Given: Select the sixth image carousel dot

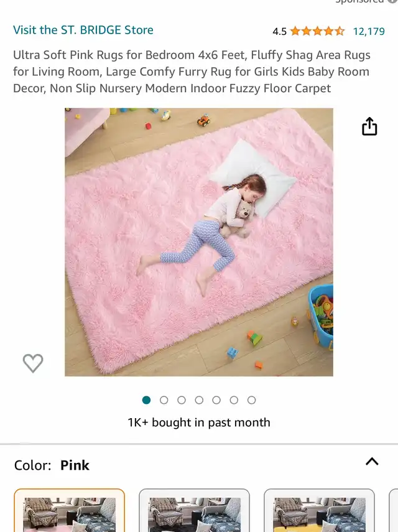Looking at the screenshot, I should (234, 400).
